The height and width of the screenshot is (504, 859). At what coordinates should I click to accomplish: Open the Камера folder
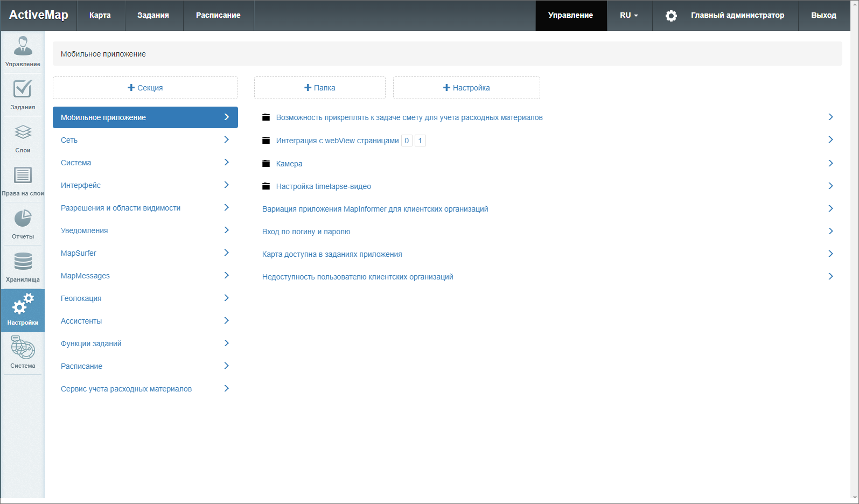click(289, 164)
